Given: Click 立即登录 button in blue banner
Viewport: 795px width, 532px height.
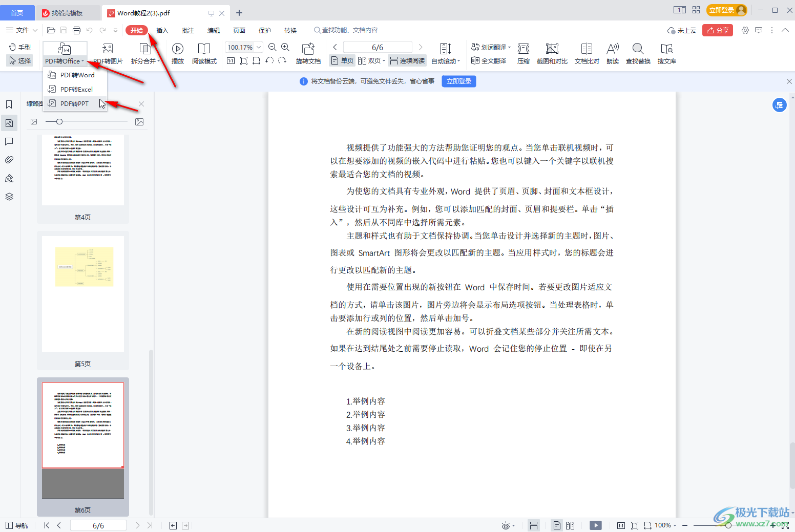Looking at the screenshot, I should click(x=459, y=81).
